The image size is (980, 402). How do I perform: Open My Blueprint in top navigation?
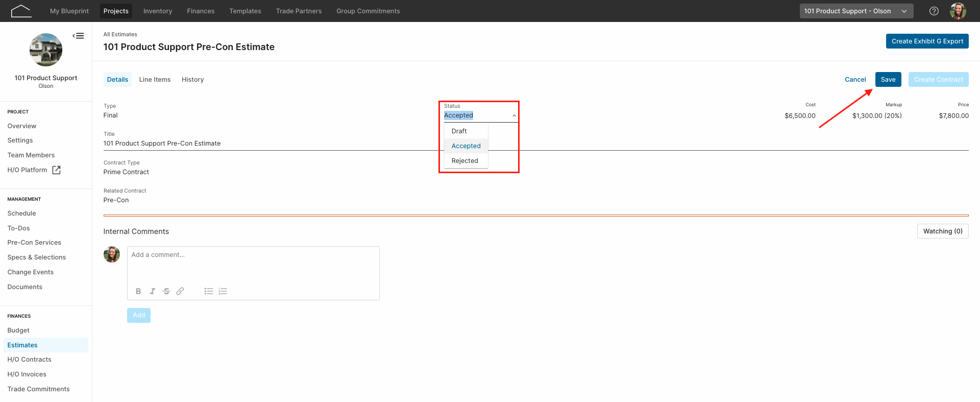point(69,11)
